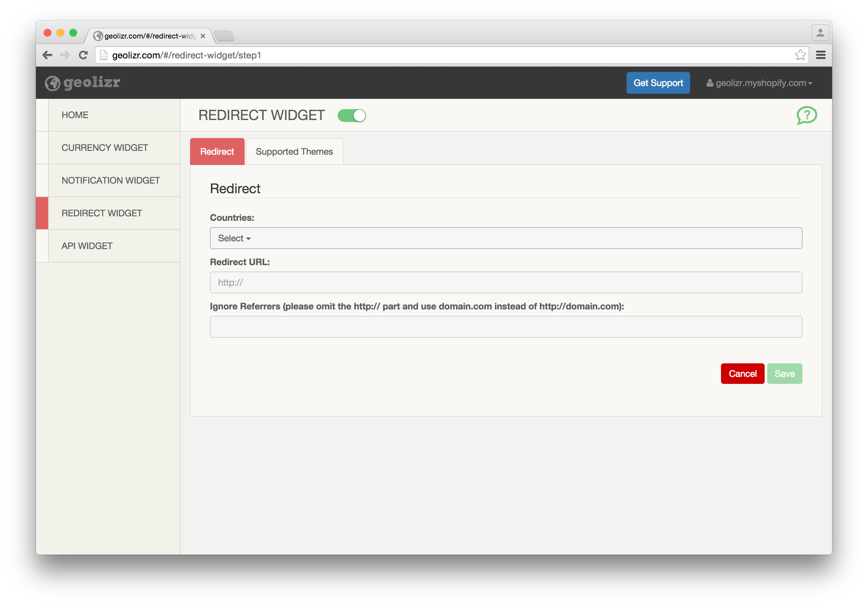Open the Countries Select dropdown
868x606 pixels.
[x=234, y=238]
